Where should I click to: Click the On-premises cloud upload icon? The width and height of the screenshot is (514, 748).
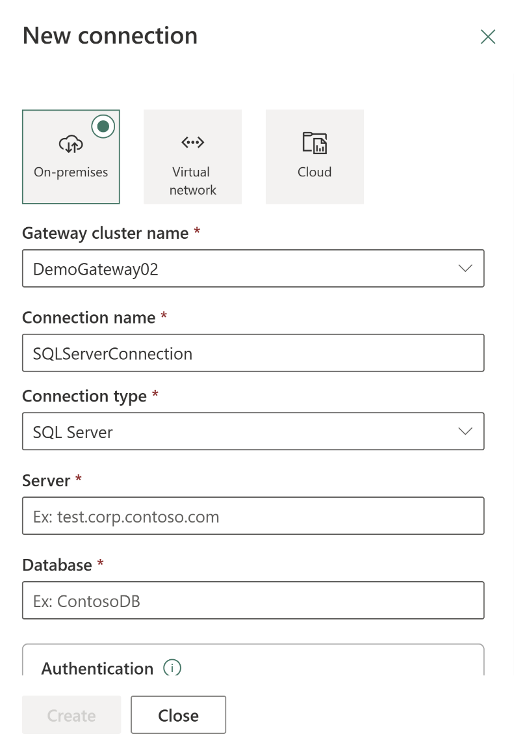(71, 144)
